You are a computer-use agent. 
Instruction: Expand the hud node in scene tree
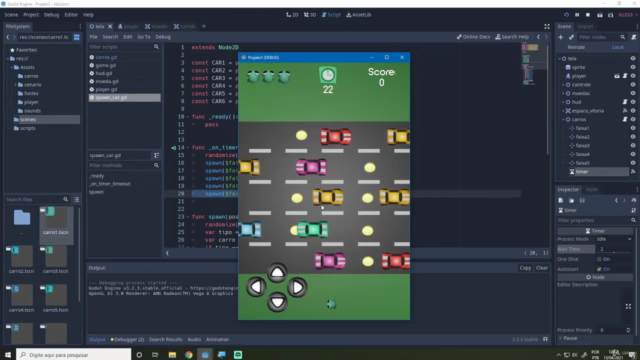click(563, 102)
